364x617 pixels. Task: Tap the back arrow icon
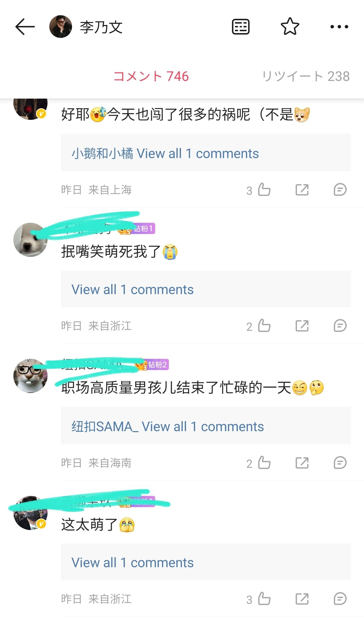point(25,27)
